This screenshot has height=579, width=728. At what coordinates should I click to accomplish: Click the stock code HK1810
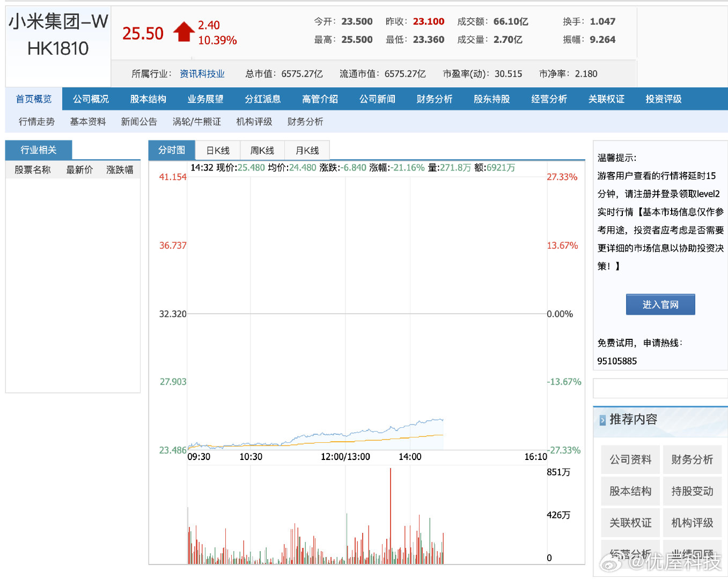point(58,49)
